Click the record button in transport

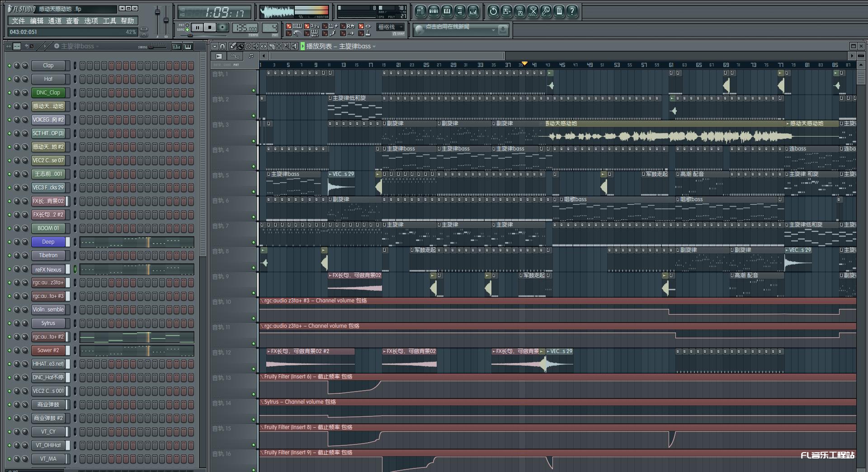point(222,27)
